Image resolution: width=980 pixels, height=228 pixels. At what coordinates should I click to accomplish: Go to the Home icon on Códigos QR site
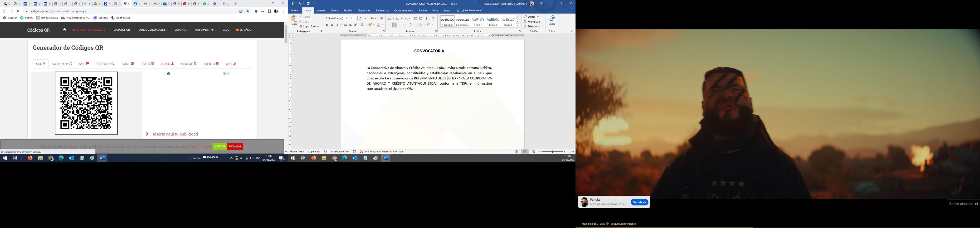[64, 30]
